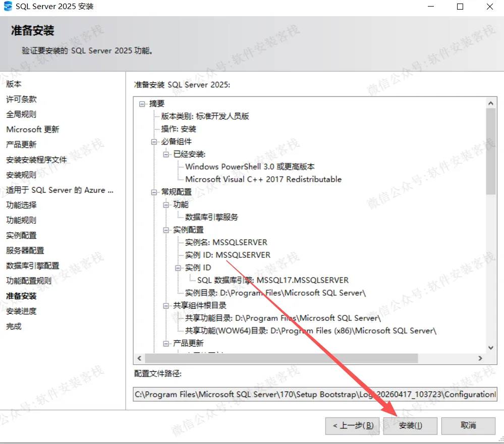Select 安装进度 sidebar step

click(x=21, y=311)
